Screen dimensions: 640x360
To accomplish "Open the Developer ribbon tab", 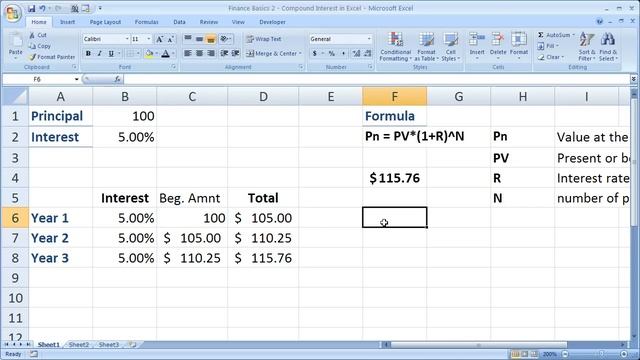I will (272, 22).
